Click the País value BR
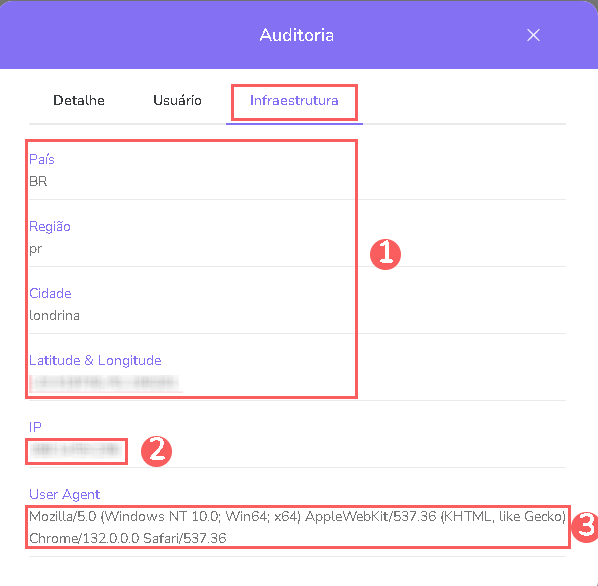Screen dimensions: 598x586 [x=38, y=181]
